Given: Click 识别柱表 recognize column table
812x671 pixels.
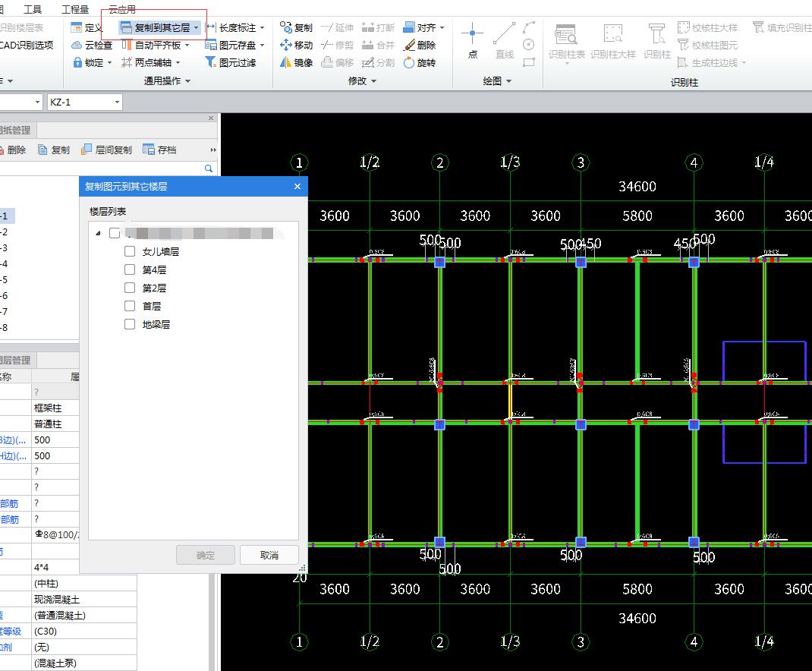Looking at the screenshot, I should tap(567, 42).
